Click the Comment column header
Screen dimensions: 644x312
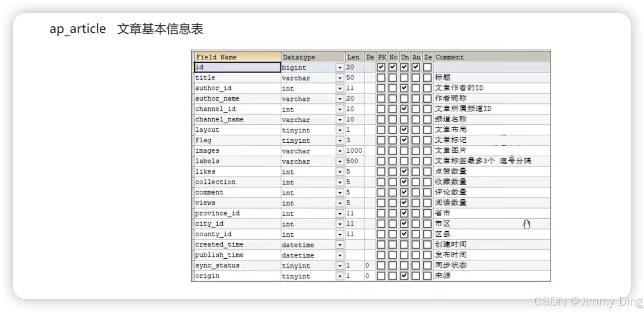point(492,57)
